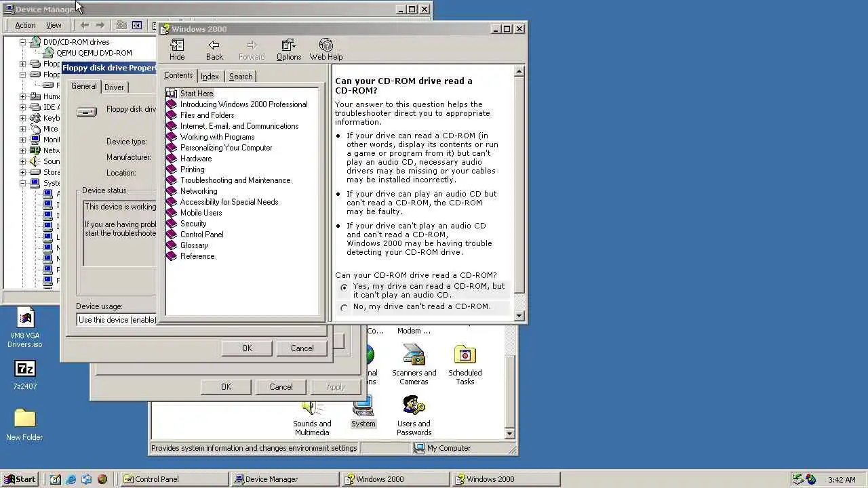Click the Hide toolbar icon in Help
The width and height of the screenshot is (868, 488).
click(x=177, y=50)
